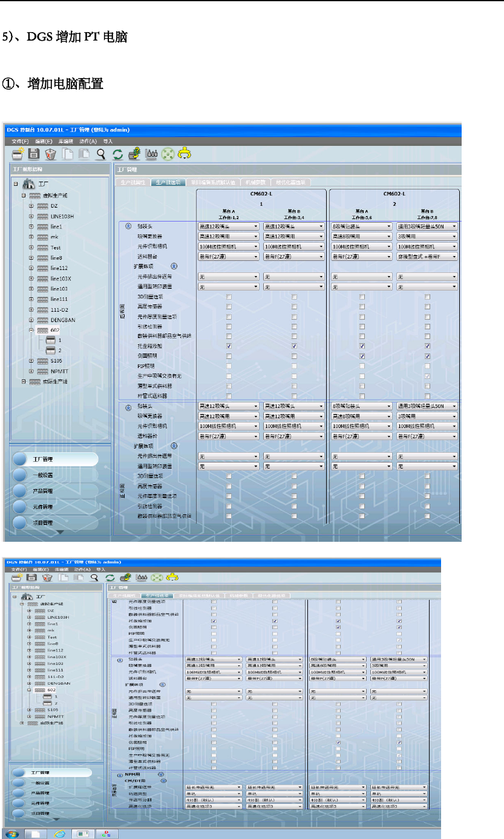The width and height of the screenshot is (504, 839).
Task: Click the Copy icon in upper window toolbar
Action: (x=68, y=154)
